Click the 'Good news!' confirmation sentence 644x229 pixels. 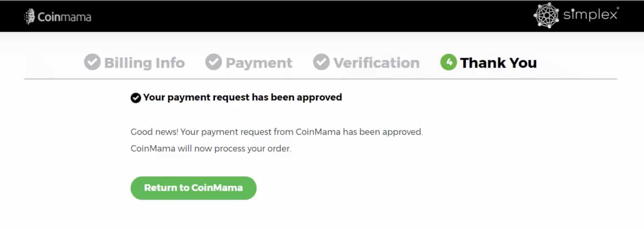pos(277,132)
